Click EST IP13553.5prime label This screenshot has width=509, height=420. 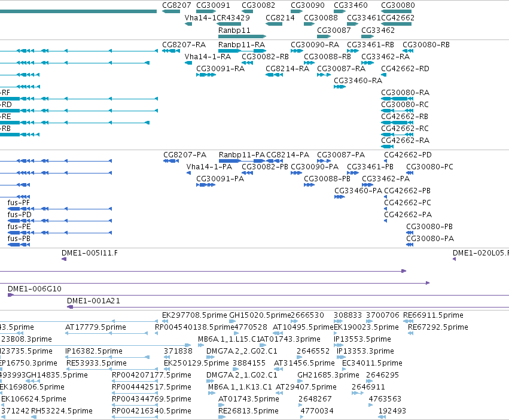(362, 339)
